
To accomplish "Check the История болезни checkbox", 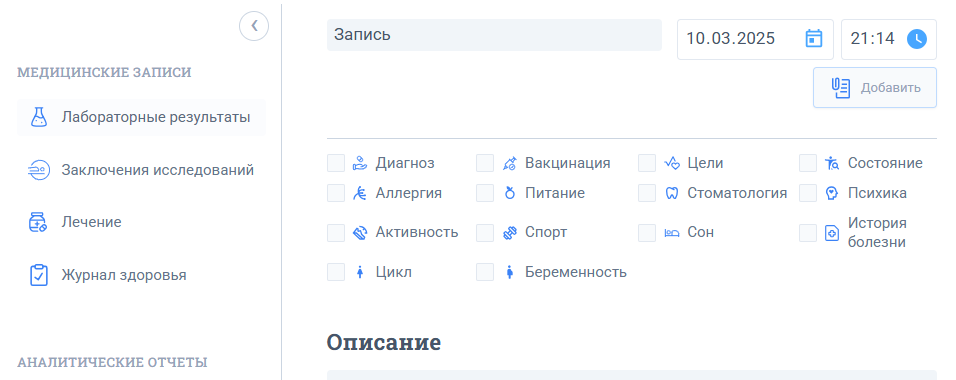I will 808,233.
